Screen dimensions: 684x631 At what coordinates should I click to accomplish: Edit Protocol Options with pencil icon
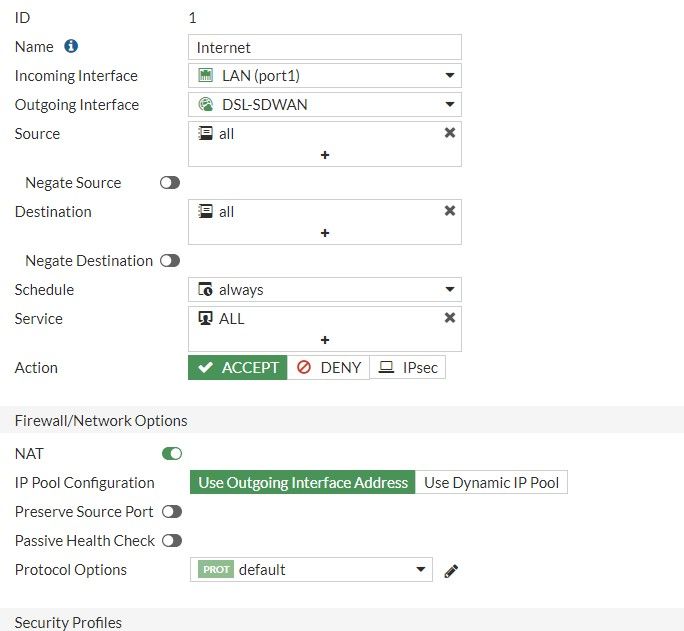[x=451, y=570]
